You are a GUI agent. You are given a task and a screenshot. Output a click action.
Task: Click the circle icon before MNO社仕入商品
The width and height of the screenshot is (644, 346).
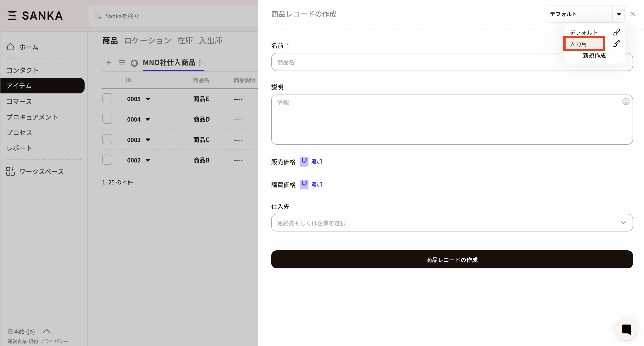click(x=134, y=63)
